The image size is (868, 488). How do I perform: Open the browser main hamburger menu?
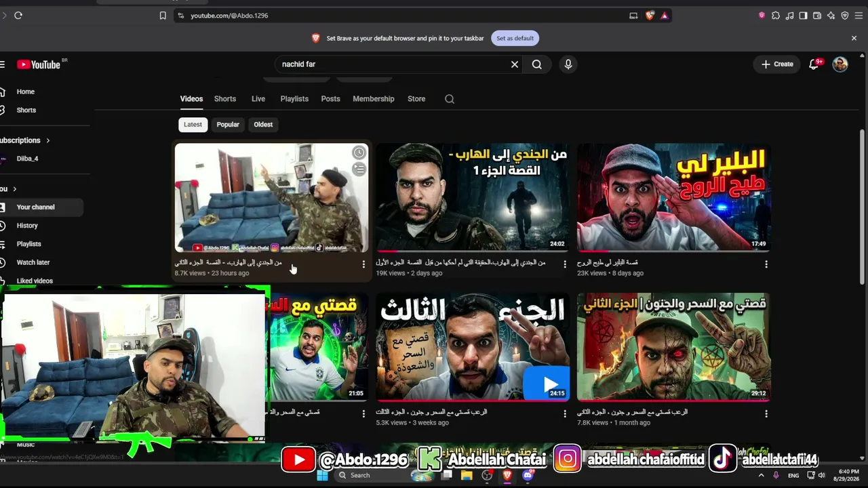pos(859,16)
